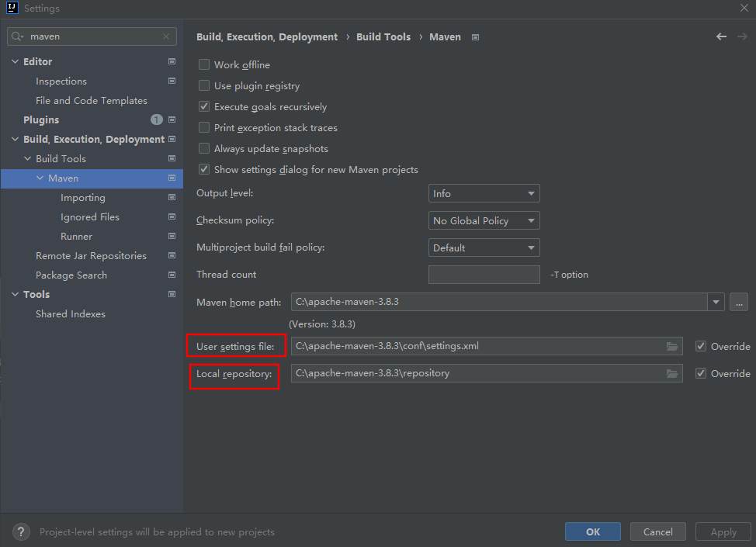Viewport: 756px width, 547px height.
Task: Enable Use plugin registry checkbox
Action: [x=204, y=86]
